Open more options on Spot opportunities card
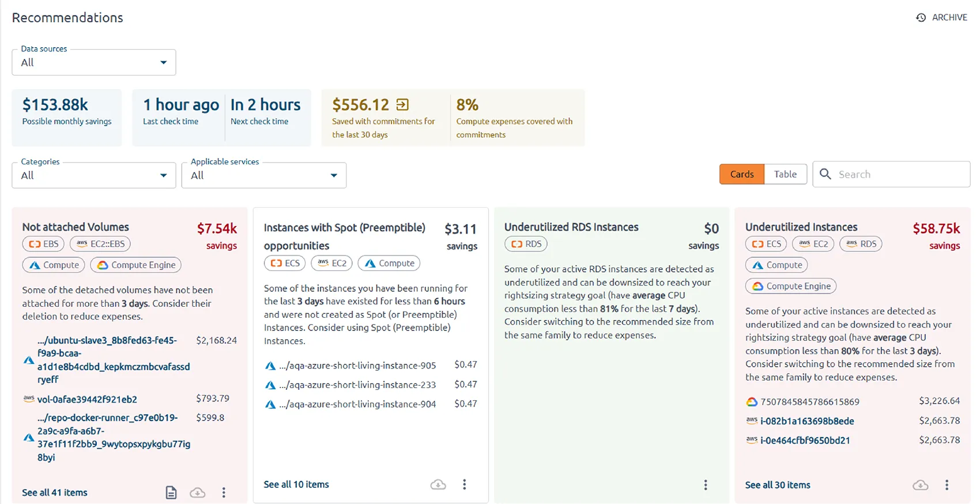This screenshot has height=504, width=980. (x=464, y=484)
